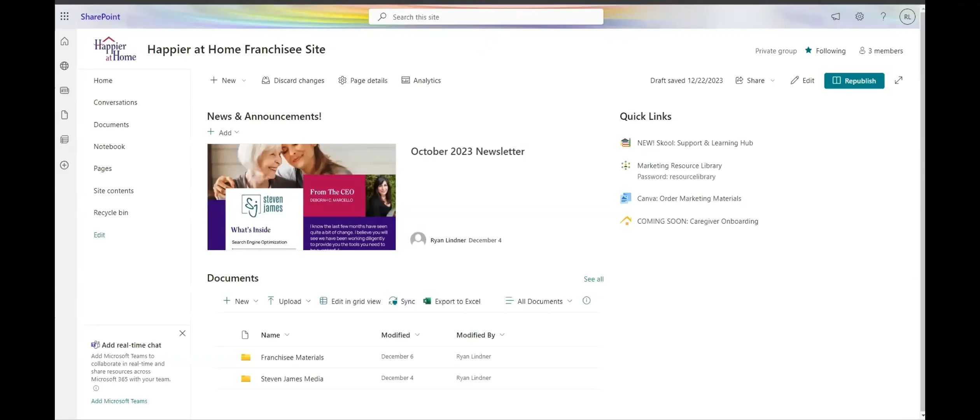Screen dimensions: 980x420
Task: Expand page to full screen
Action: (x=898, y=80)
